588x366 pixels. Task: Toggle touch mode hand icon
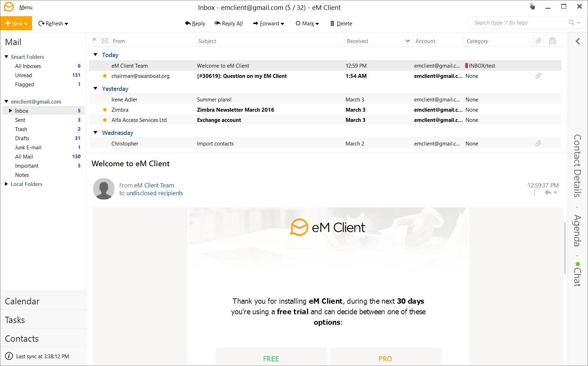pos(532,6)
